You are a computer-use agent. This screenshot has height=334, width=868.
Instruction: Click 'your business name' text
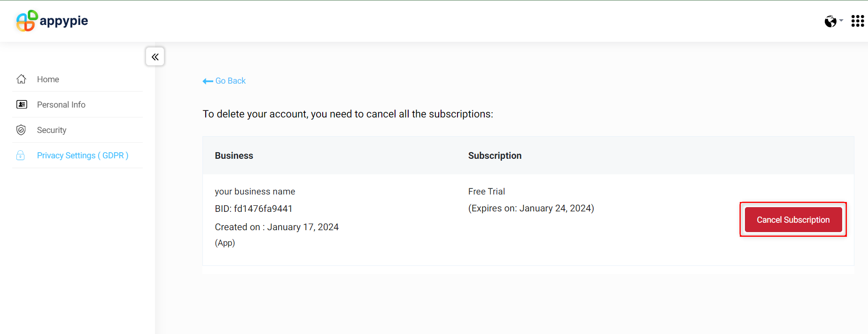click(255, 191)
